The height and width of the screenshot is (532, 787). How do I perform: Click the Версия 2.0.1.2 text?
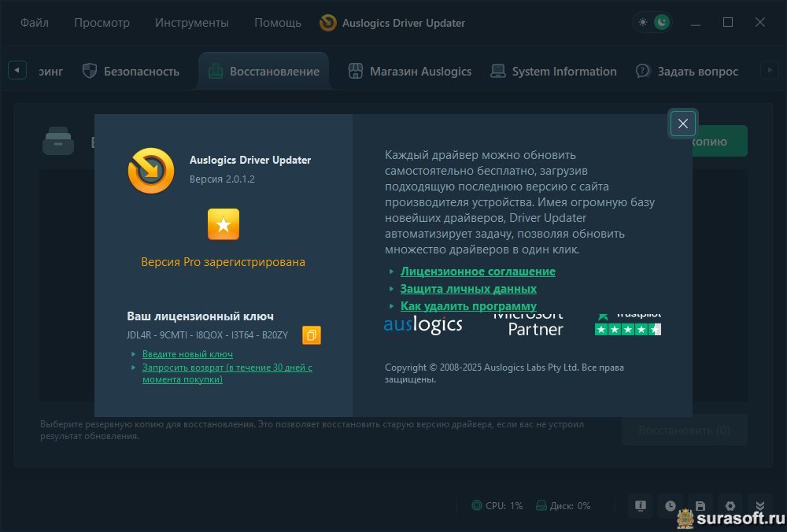(x=222, y=179)
